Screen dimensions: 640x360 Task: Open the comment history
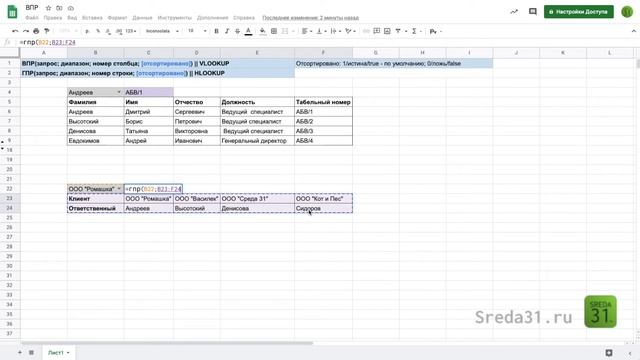click(533, 11)
